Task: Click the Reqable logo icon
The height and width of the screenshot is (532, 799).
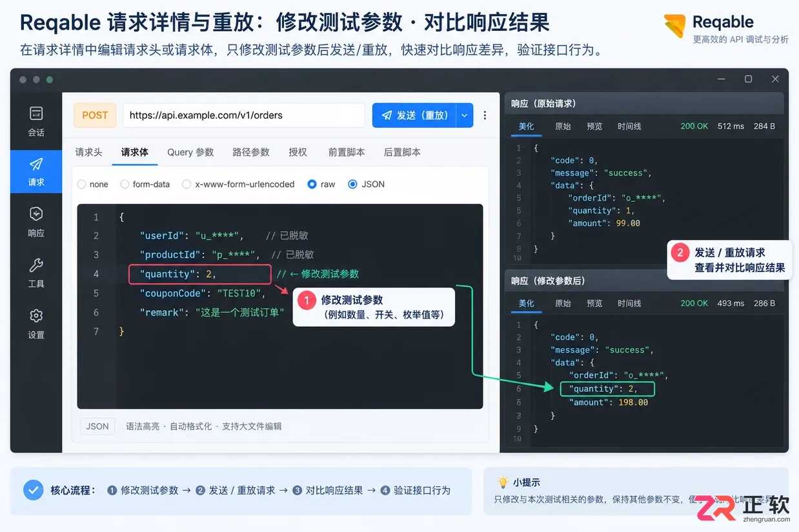Action: click(x=675, y=26)
